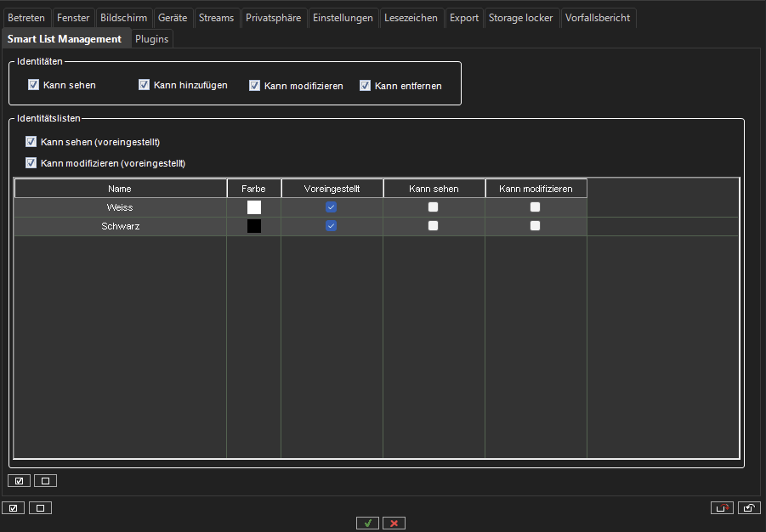Open the Betreten tab
The image size is (766, 532).
click(26, 18)
